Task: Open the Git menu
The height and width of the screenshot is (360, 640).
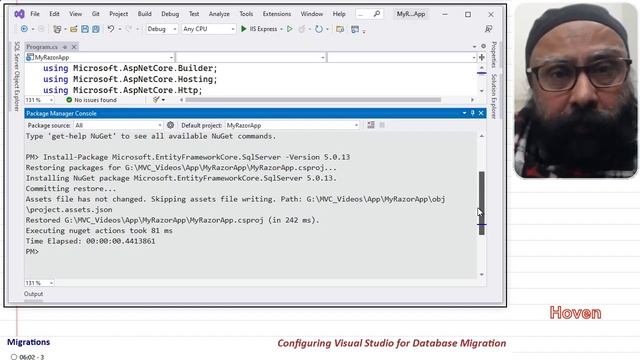Action: tap(96, 14)
